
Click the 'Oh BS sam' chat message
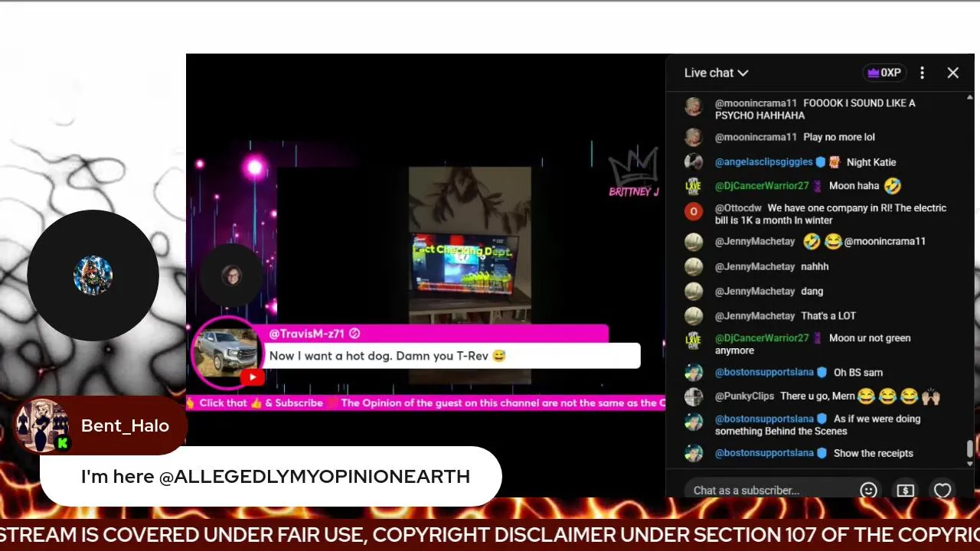click(858, 373)
